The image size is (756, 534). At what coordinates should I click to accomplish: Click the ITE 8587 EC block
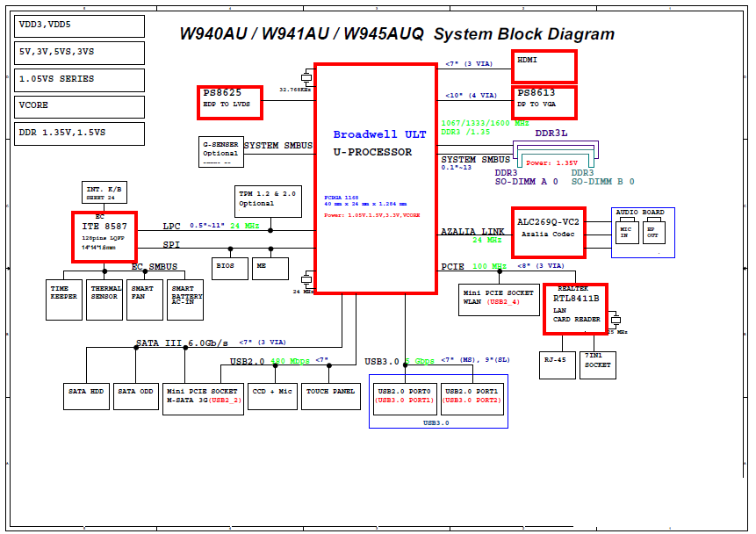click(x=104, y=237)
